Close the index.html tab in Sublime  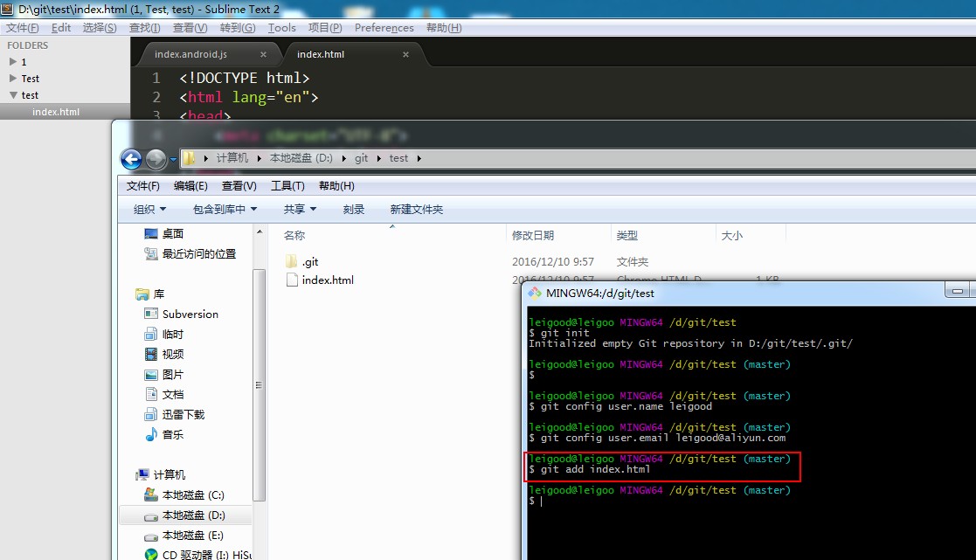point(405,54)
